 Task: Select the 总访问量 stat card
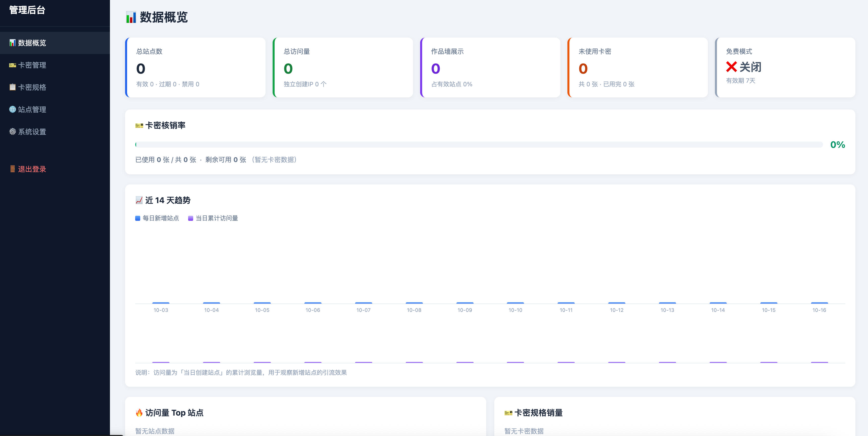coord(343,67)
